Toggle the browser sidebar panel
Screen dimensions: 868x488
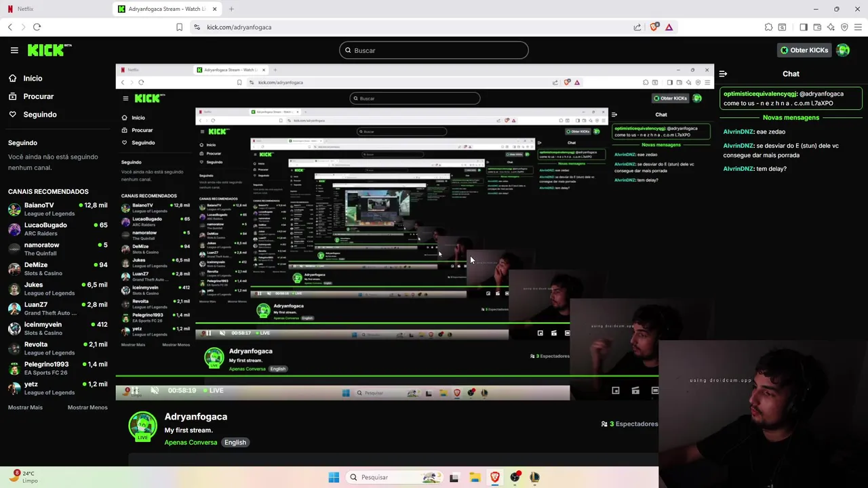click(x=804, y=27)
